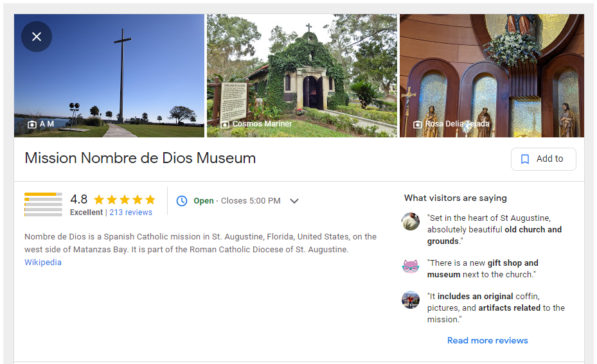597x364 pixels.
Task: Open third reviewer's profile avatar
Action: 411,300
